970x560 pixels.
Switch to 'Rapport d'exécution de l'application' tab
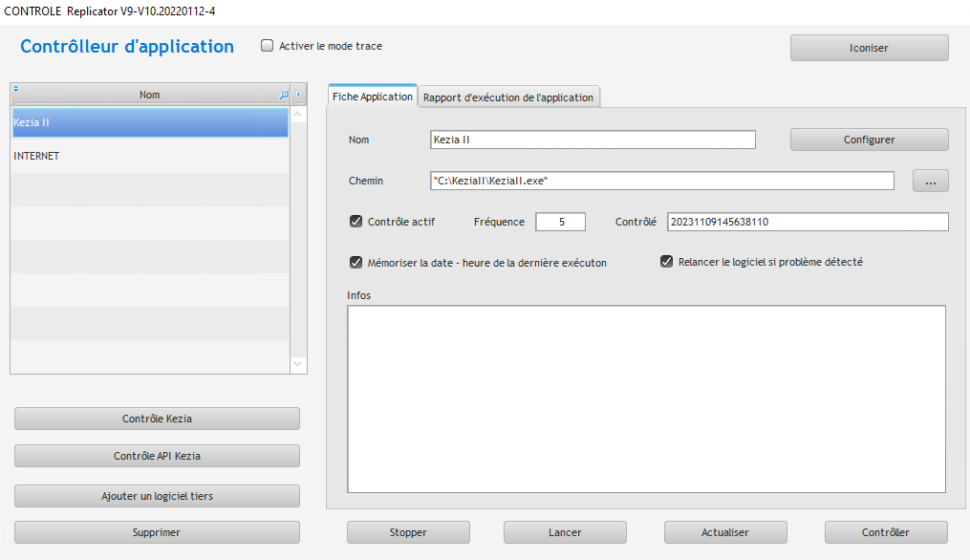point(508,97)
